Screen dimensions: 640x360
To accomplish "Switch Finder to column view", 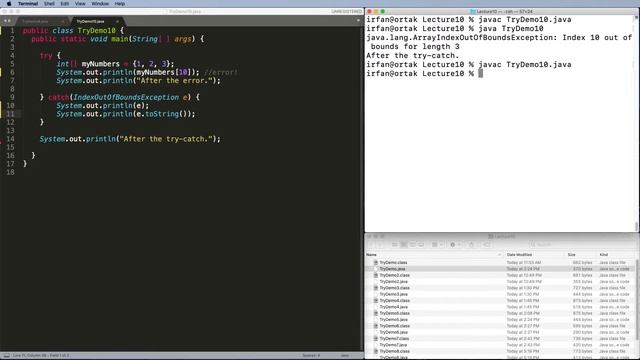I will coord(412,245).
